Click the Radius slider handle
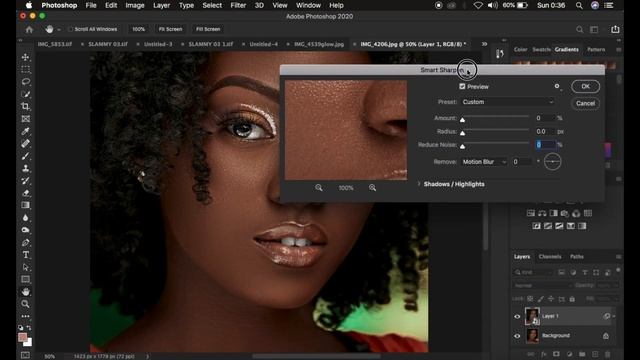 [462, 133]
